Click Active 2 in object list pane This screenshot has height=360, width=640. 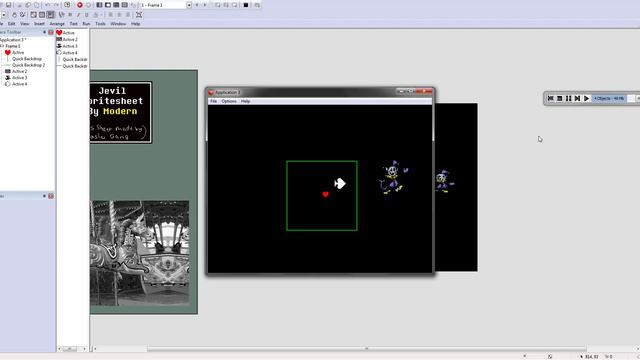pyautogui.click(x=67, y=39)
